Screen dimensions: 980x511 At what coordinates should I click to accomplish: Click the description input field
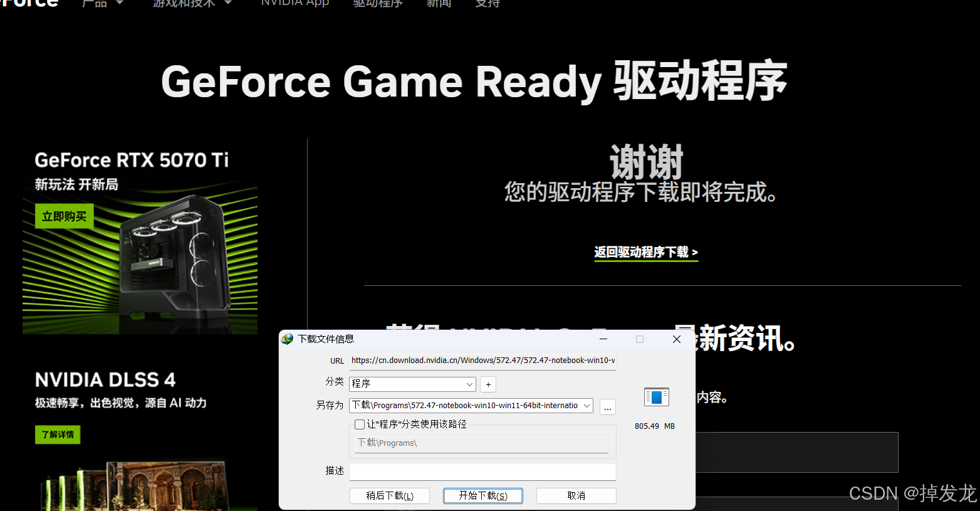point(482,471)
